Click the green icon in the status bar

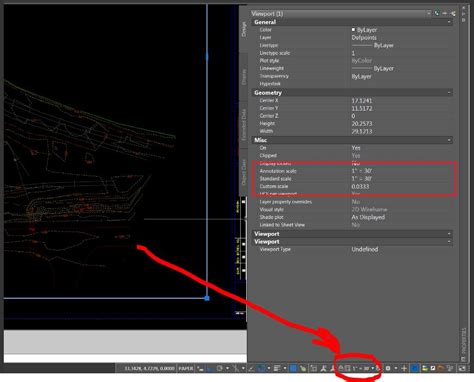click(303, 368)
